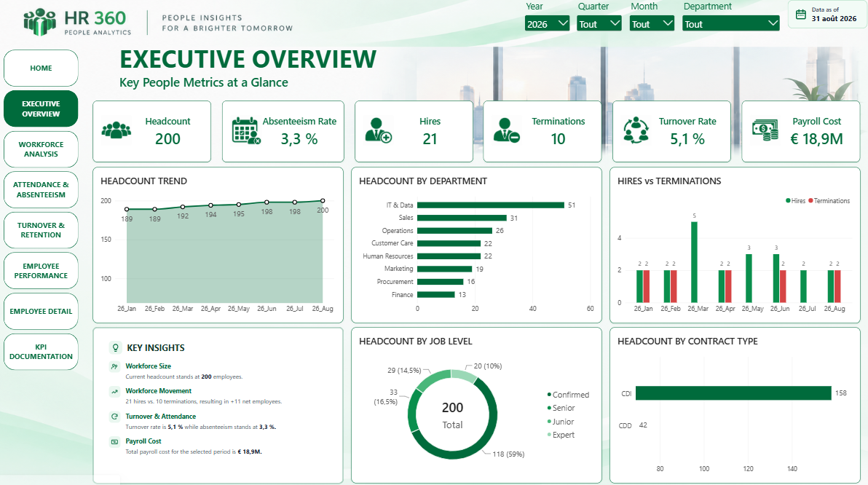Navigate to Turnover & Retention
The image size is (868, 485).
[41, 230]
